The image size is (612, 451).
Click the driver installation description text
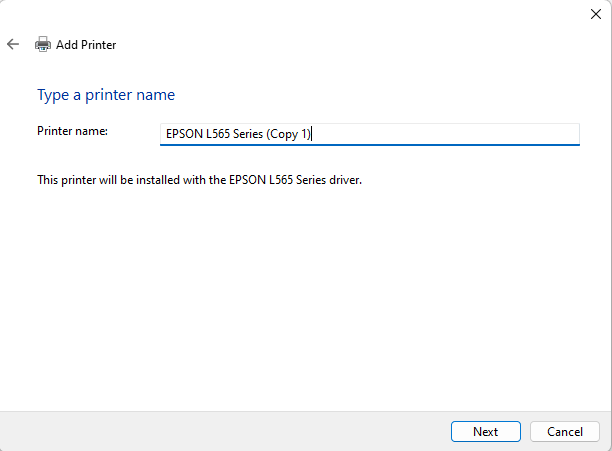[198, 181]
